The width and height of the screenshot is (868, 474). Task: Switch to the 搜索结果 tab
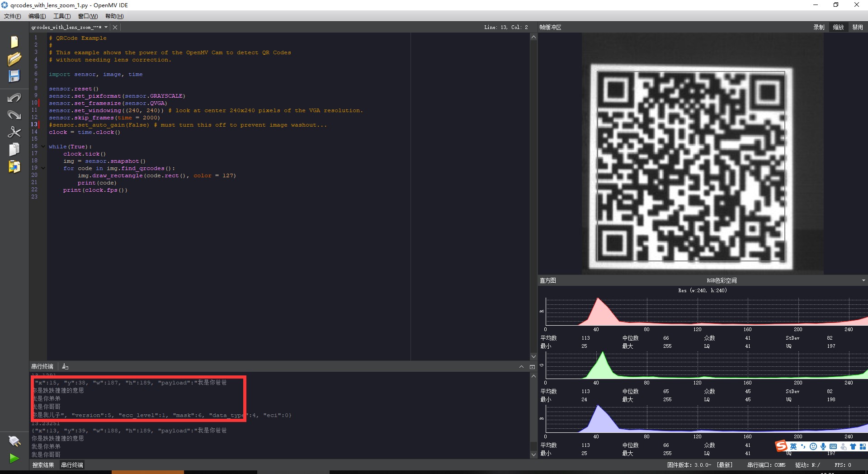coord(43,465)
